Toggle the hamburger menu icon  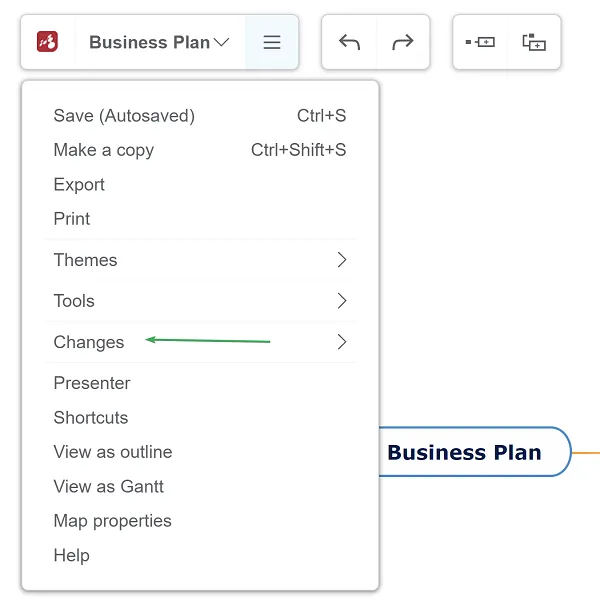pyautogui.click(x=272, y=42)
